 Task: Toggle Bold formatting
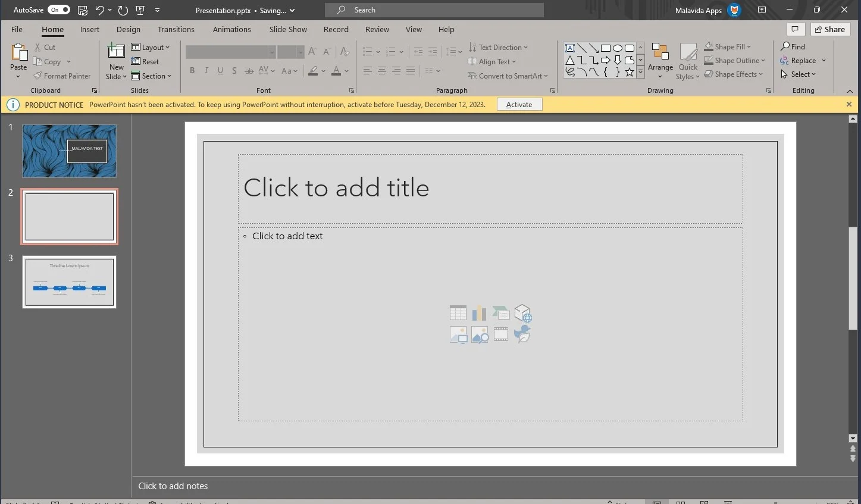tap(192, 71)
